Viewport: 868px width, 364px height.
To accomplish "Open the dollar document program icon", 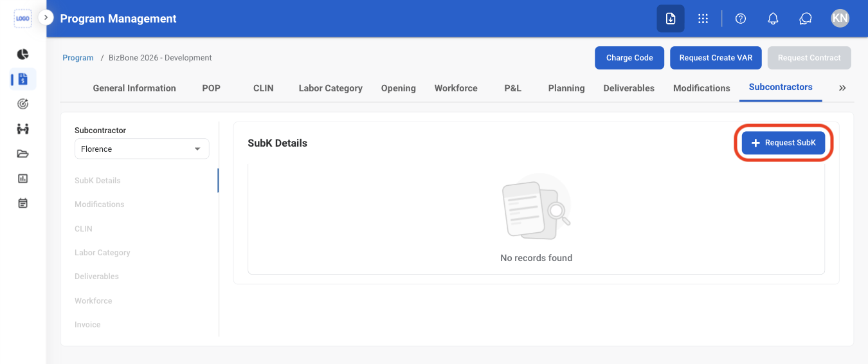I will click(x=23, y=79).
